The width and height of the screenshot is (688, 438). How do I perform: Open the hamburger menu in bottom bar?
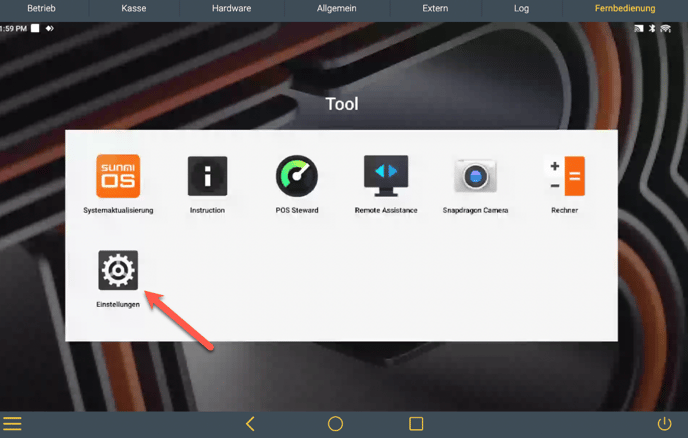pos(12,424)
